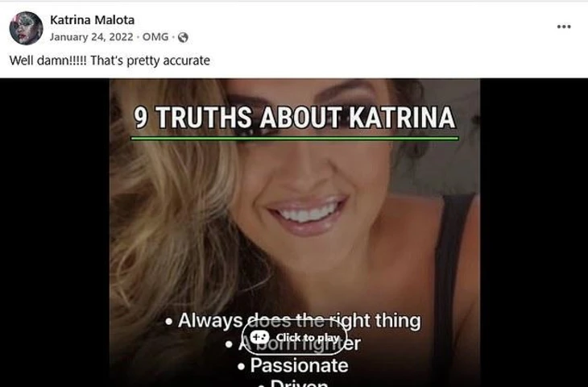The image size is (588, 387).
Task: Open Katrina Malota's profile picture avatar
Action: pyautogui.click(x=26, y=28)
